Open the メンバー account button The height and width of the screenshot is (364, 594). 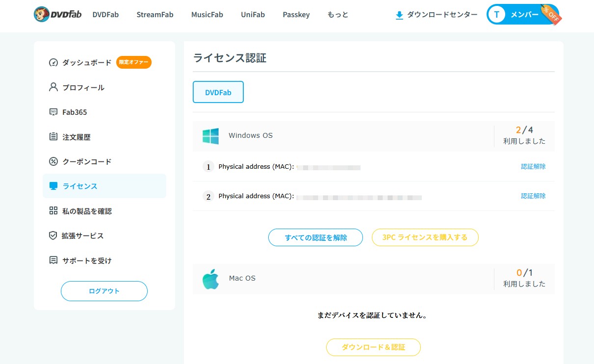pyautogui.click(x=522, y=15)
